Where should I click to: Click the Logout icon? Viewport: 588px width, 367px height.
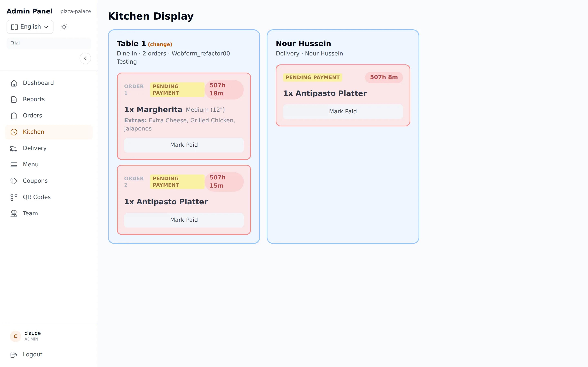[14, 355]
